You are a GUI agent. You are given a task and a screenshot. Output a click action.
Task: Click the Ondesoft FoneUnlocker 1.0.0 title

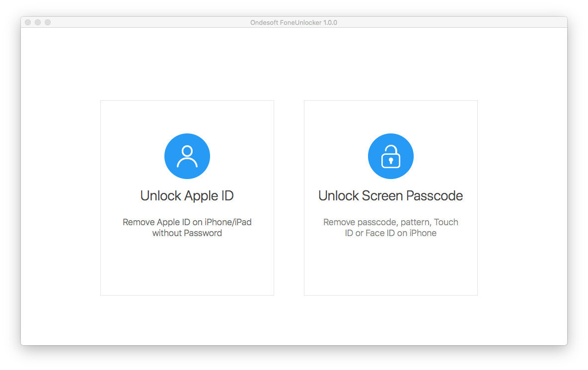294,22
